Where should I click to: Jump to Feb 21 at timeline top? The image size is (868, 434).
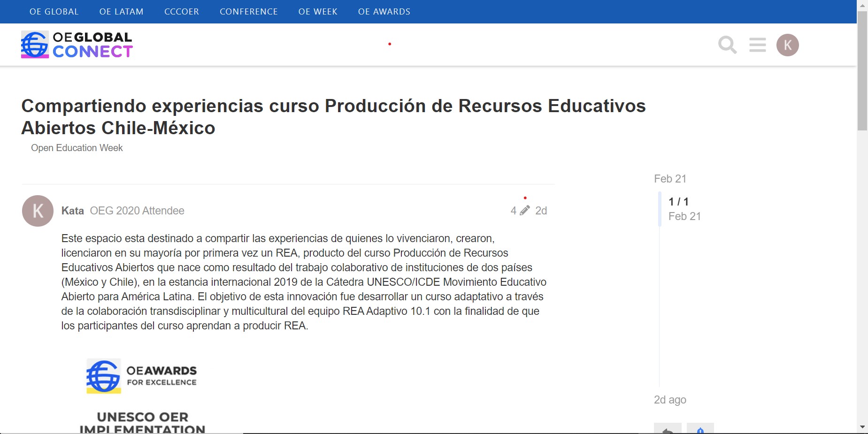pyautogui.click(x=670, y=179)
